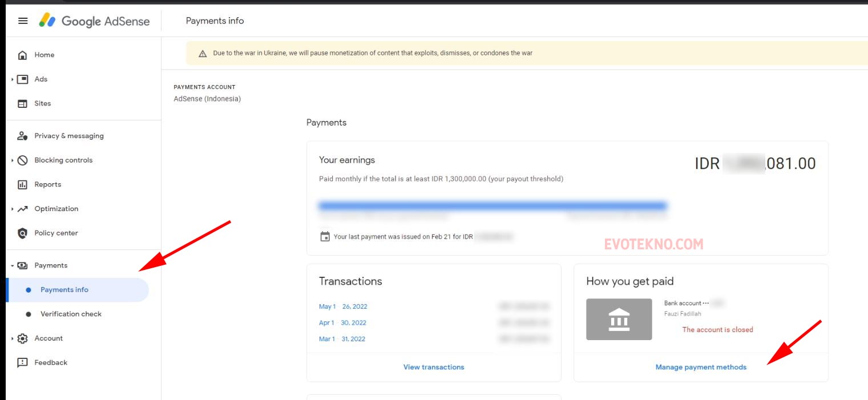868x400 pixels.
Task: Click the Privacy & messaging icon
Action: click(x=23, y=136)
